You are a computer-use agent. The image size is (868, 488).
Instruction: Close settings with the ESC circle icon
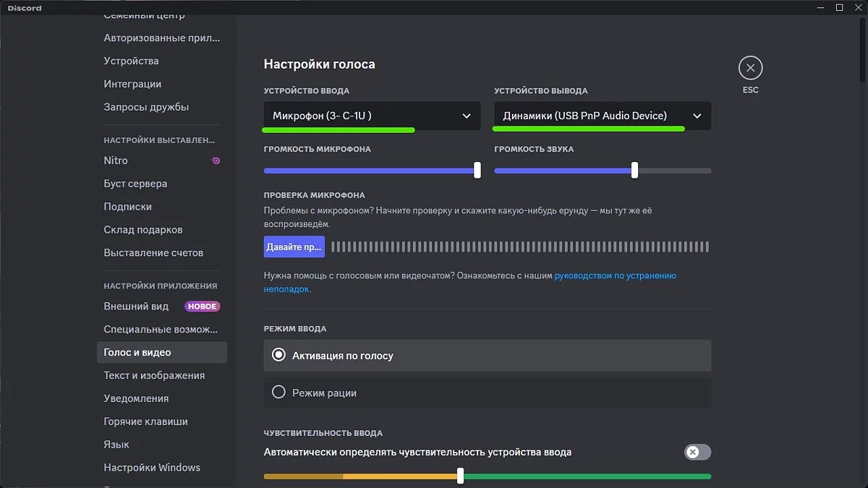[750, 69]
